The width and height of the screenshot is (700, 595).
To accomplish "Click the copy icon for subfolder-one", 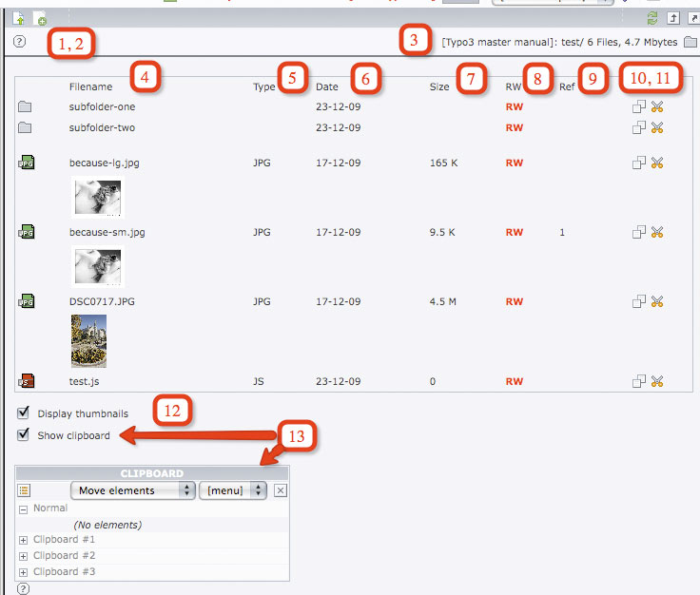I will pos(639,107).
